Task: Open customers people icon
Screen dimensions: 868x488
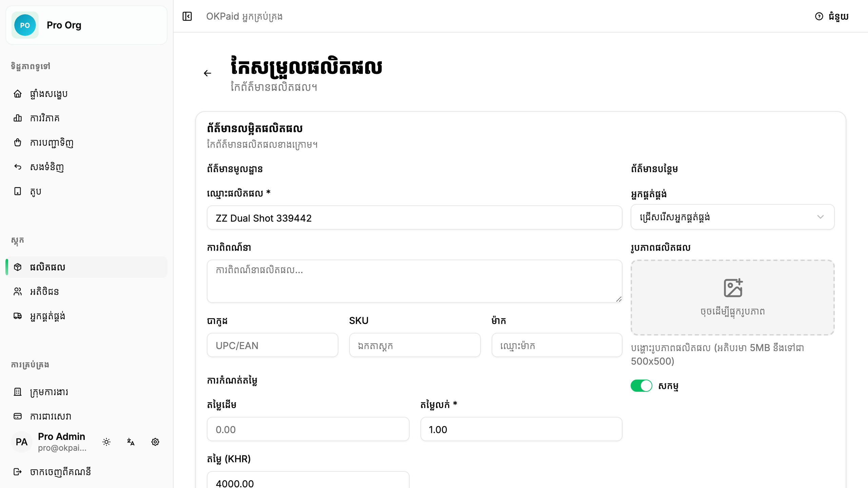Action: 18,291
